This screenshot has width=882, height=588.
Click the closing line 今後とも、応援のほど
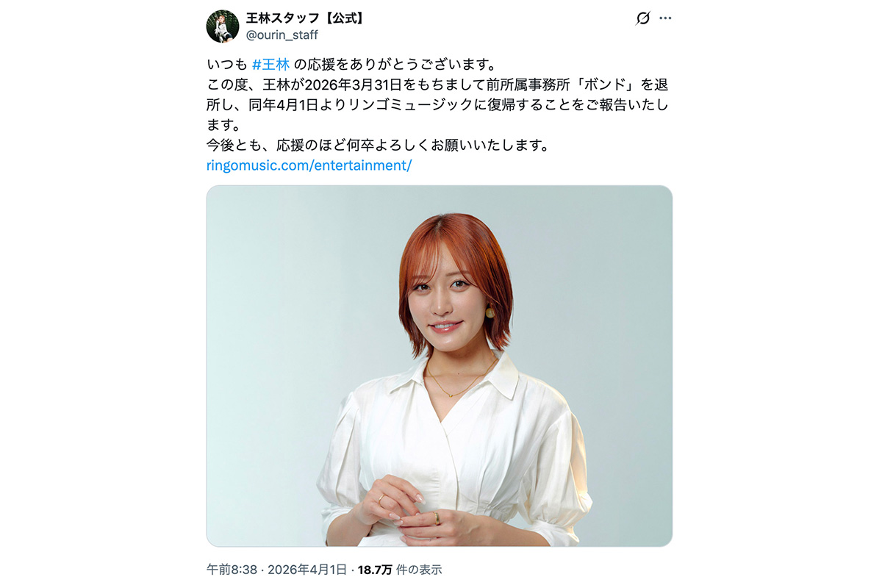click(x=378, y=145)
